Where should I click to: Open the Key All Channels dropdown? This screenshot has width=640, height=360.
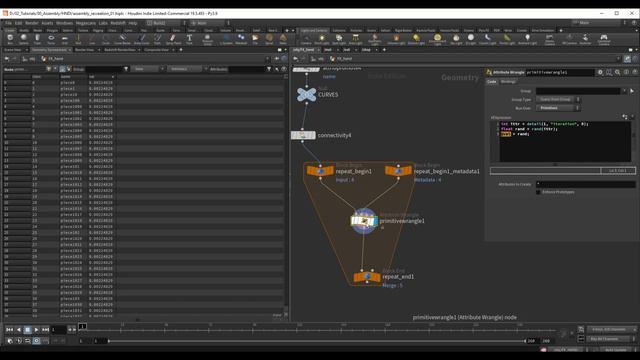[x=611, y=339]
